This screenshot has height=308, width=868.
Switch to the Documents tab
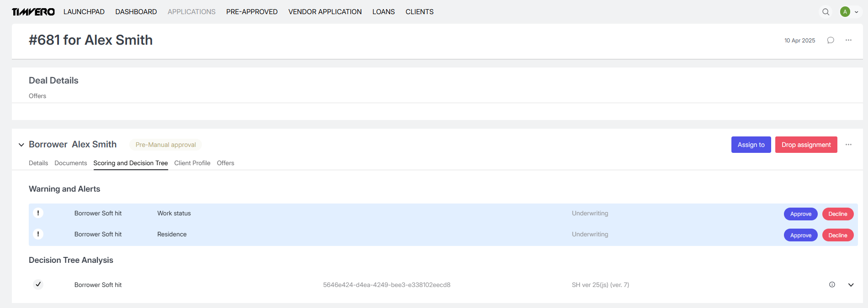pyautogui.click(x=70, y=163)
